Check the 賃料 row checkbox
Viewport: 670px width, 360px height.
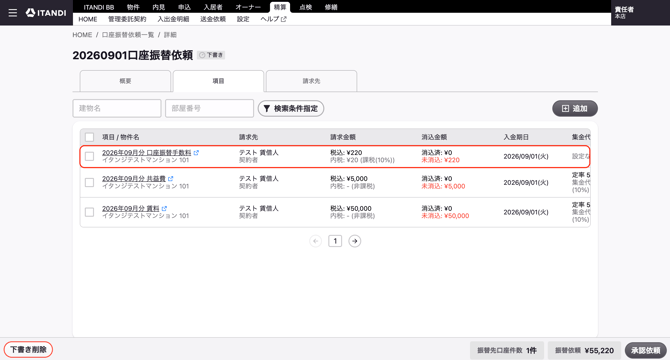pos(89,212)
